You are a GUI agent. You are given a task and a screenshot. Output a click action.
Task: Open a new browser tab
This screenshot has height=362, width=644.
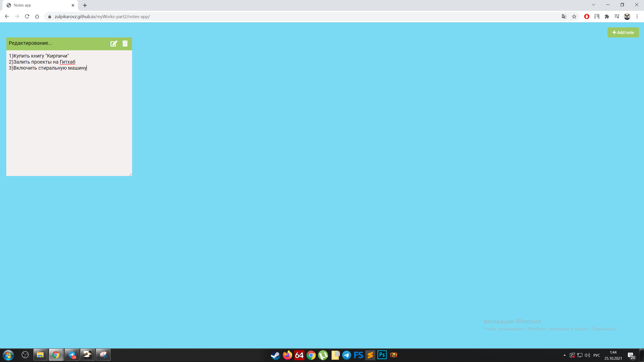[85, 5]
